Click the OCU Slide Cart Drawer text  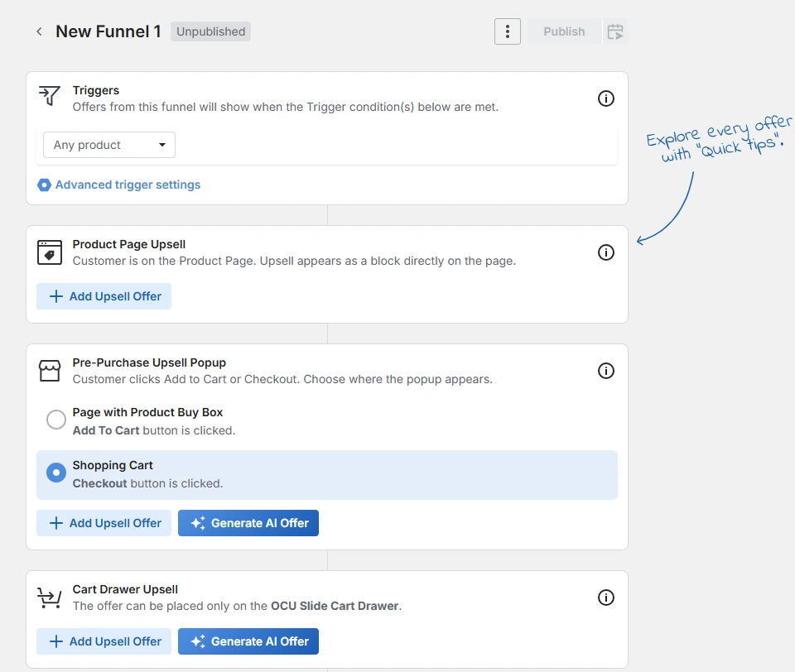(335, 606)
